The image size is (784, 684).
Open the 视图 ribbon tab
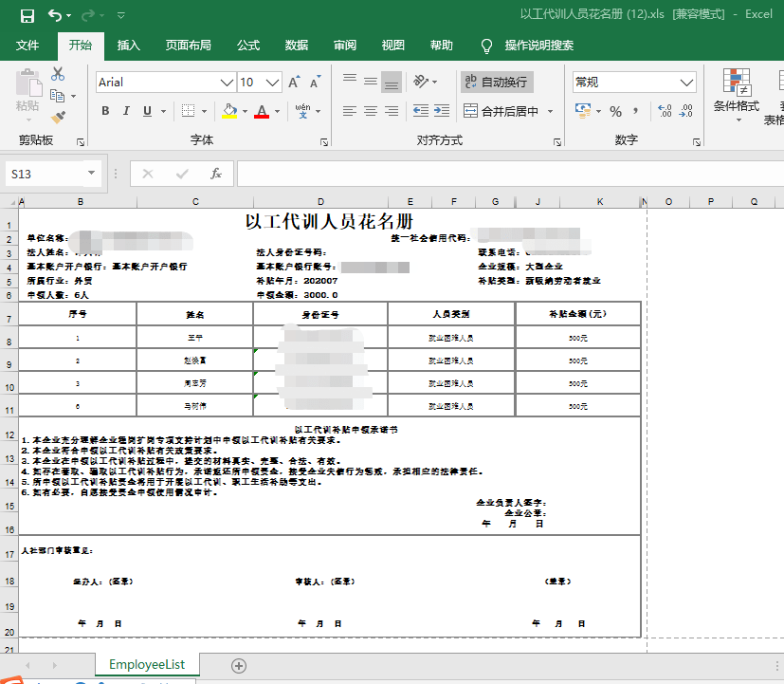coord(392,45)
